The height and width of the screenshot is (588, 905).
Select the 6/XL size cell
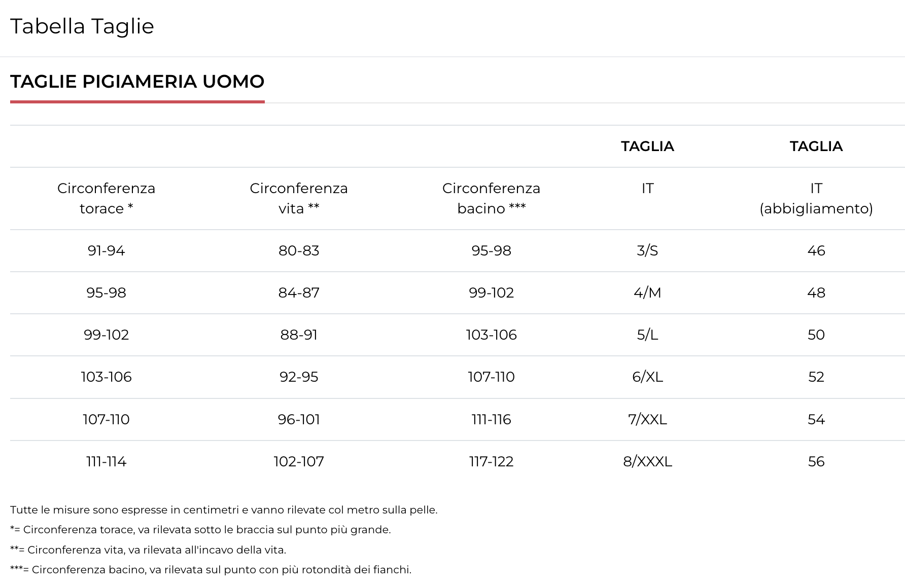pos(647,377)
